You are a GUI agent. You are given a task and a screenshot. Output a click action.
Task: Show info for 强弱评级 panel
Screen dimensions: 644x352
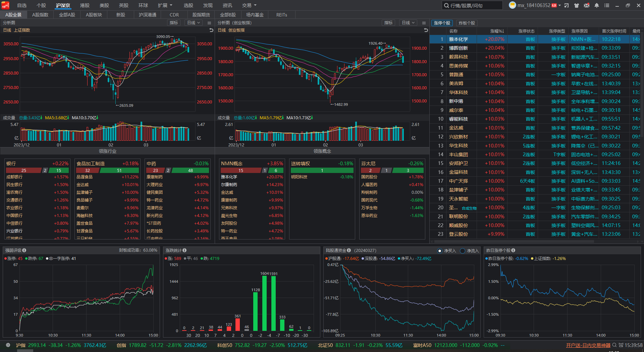pyautogui.click(x=24, y=250)
